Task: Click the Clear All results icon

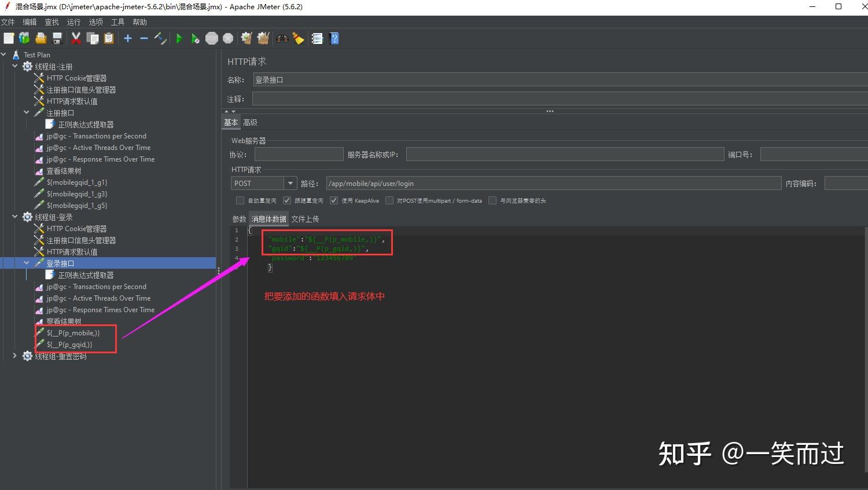Action: [x=263, y=38]
